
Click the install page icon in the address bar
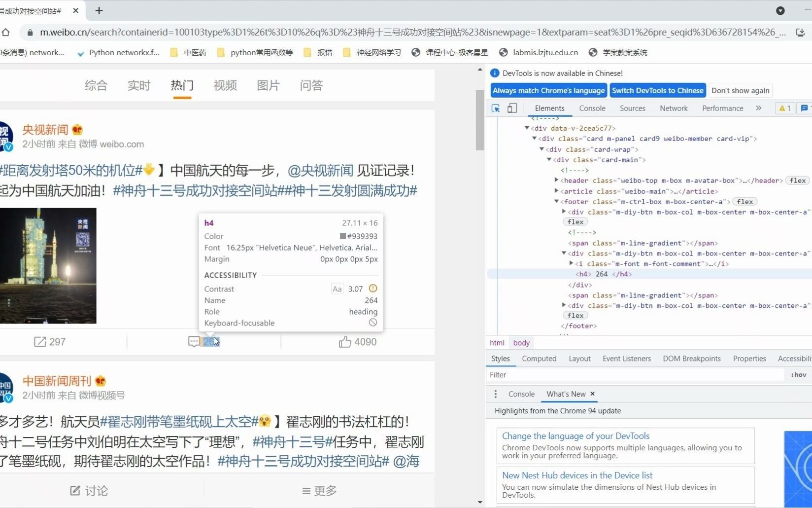pyautogui.click(x=800, y=33)
